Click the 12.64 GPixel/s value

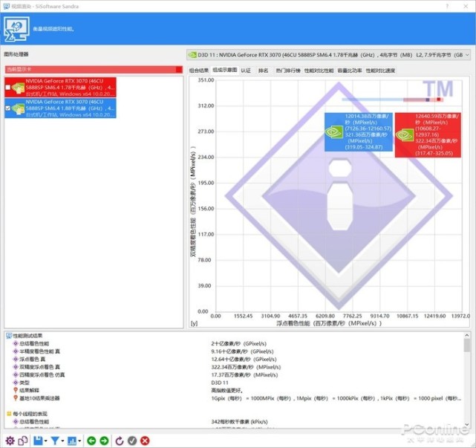click(x=244, y=359)
